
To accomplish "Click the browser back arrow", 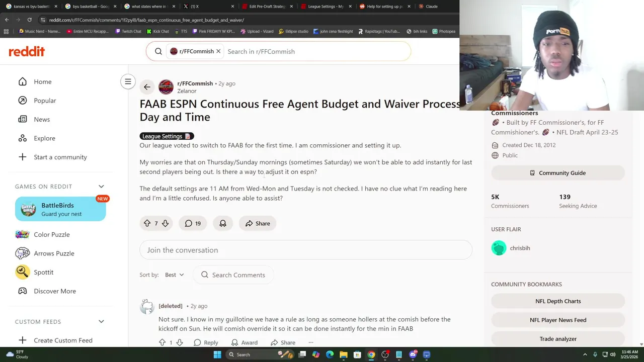I will pos(7,20).
